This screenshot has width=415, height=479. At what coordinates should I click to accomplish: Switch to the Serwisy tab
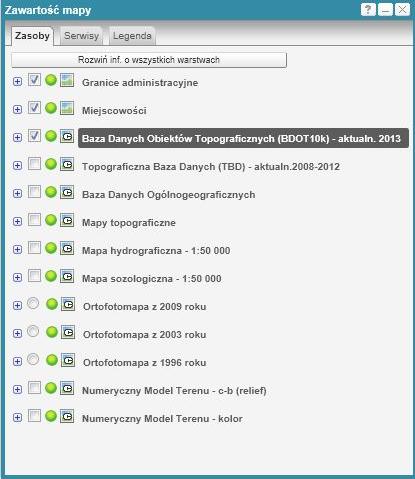pyautogui.click(x=81, y=36)
